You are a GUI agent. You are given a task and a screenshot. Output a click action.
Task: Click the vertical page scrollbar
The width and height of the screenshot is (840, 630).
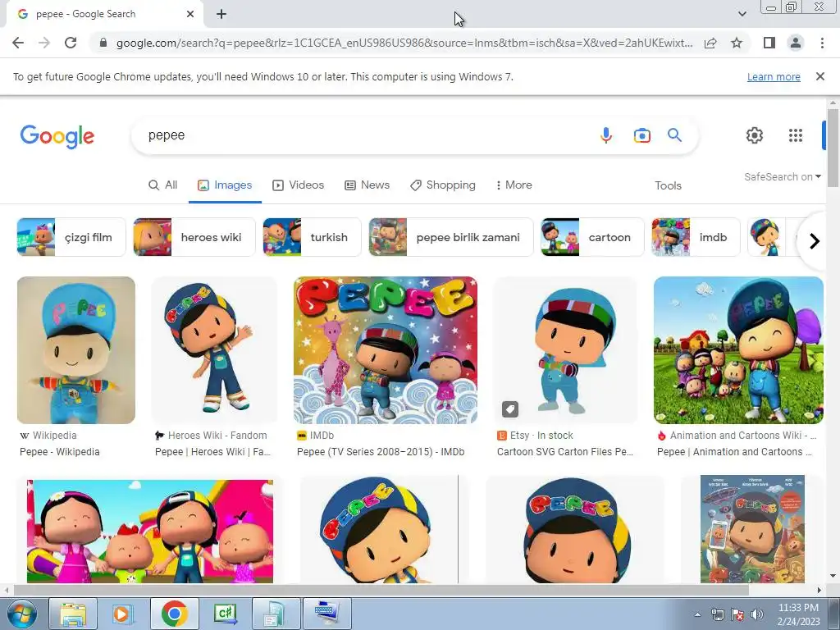833,148
